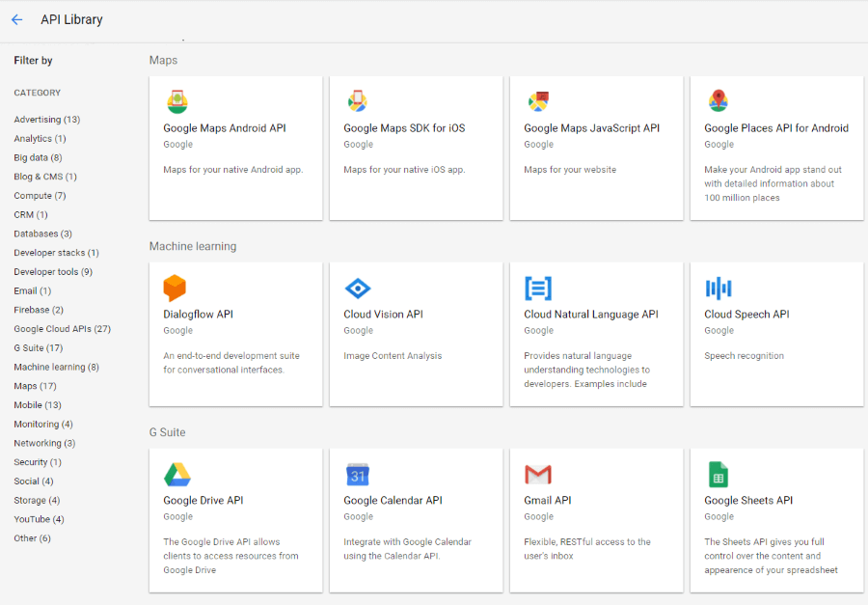Select the Google Maps Android API icon
The width and height of the screenshot is (868, 605).
pos(176,100)
